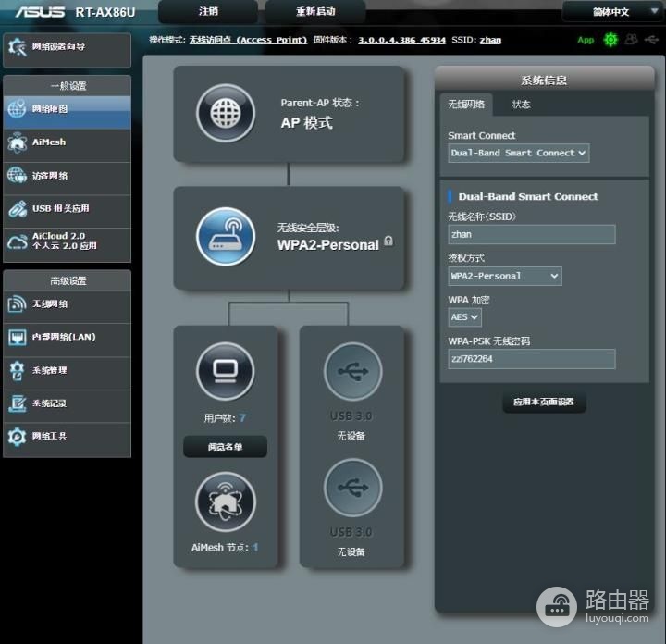
Task: Open the WPA2-Personal authentication dropdown
Action: [505, 276]
